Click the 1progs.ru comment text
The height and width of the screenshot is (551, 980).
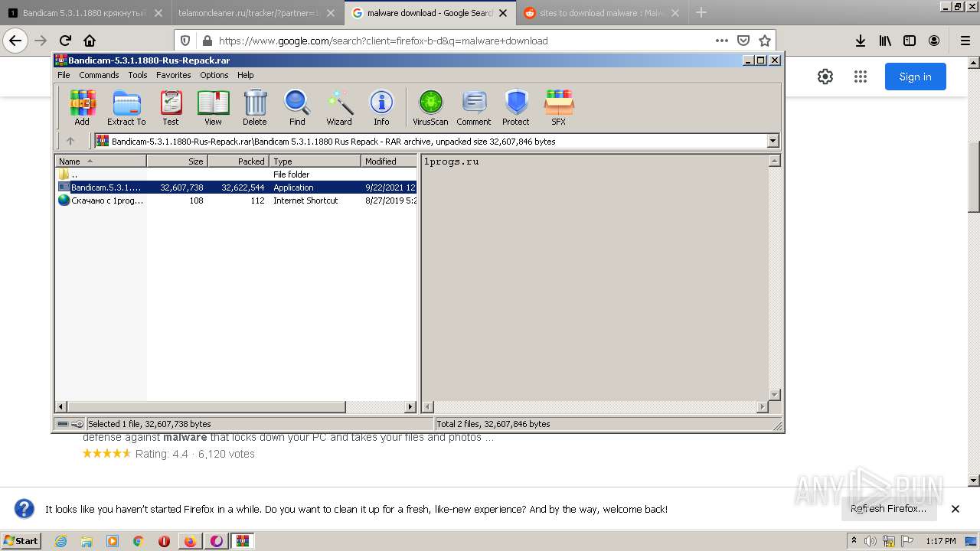(x=452, y=161)
